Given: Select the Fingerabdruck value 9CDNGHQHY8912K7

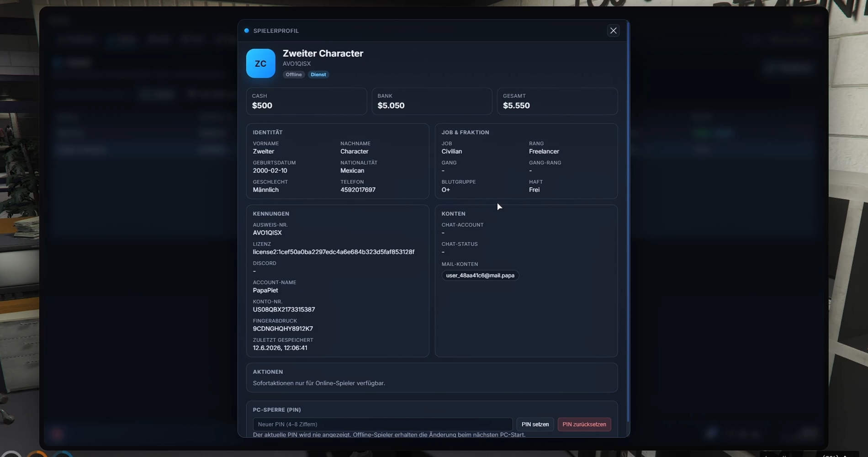Looking at the screenshot, I should [283, 329].
